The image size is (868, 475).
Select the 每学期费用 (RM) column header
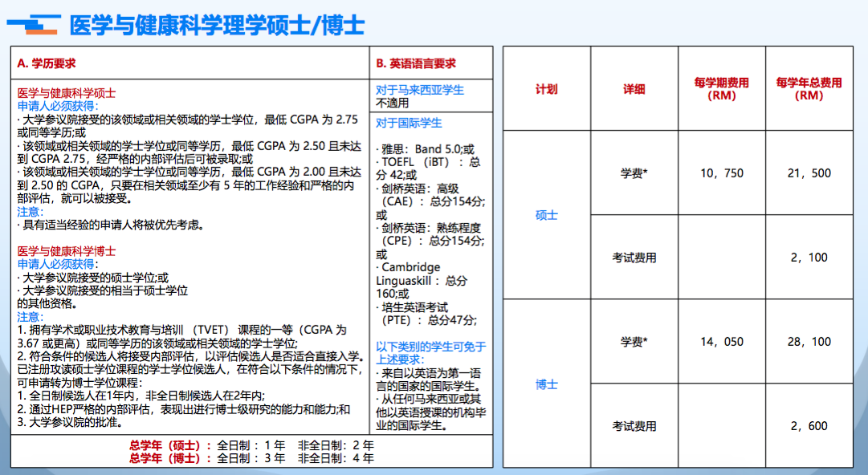(721, 89)
